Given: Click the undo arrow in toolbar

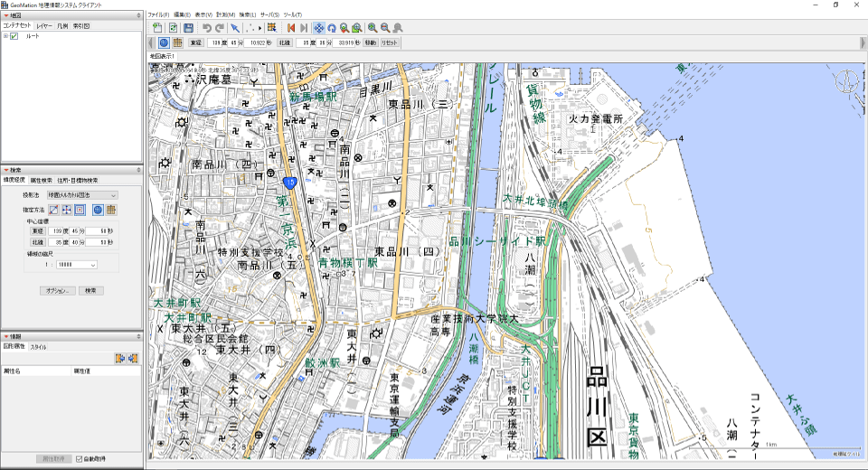Looking at the screenshot, I should 208,29.
